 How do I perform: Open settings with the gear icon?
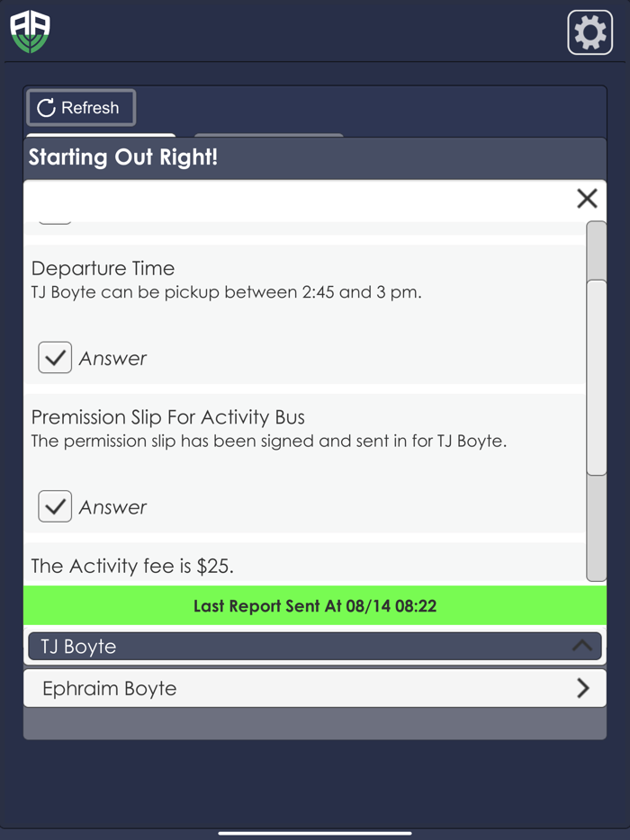pos(589,33)
